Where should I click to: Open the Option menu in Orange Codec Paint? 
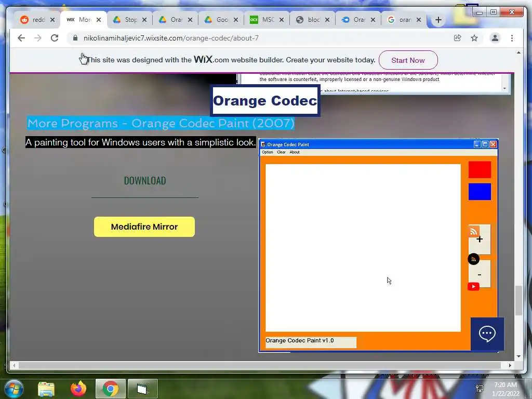pyautogui.click(x=268, y=152)
